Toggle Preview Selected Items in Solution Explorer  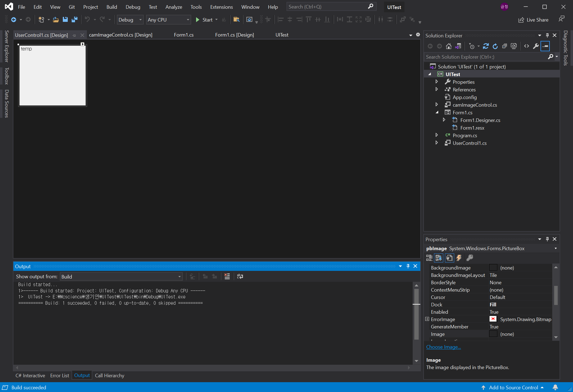tap(545, 46)
